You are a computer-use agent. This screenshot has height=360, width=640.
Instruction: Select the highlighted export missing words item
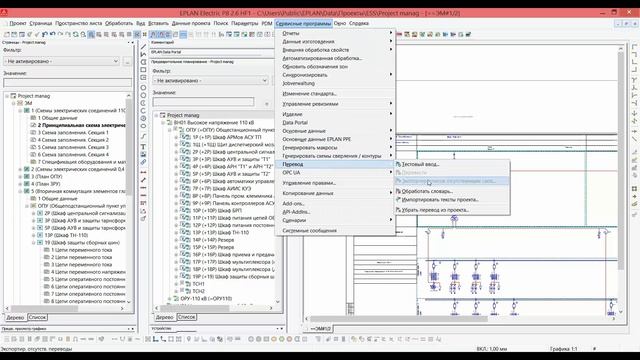click(452, 181)
